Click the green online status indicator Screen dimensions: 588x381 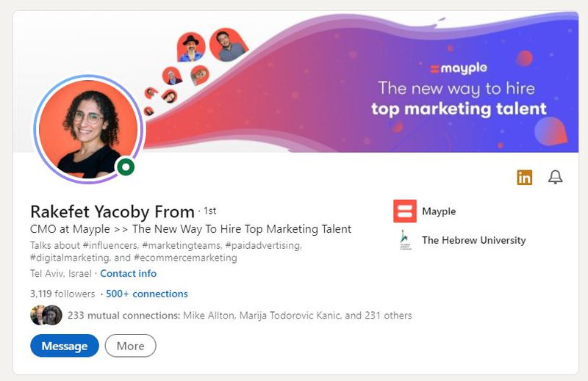(126, 167)
